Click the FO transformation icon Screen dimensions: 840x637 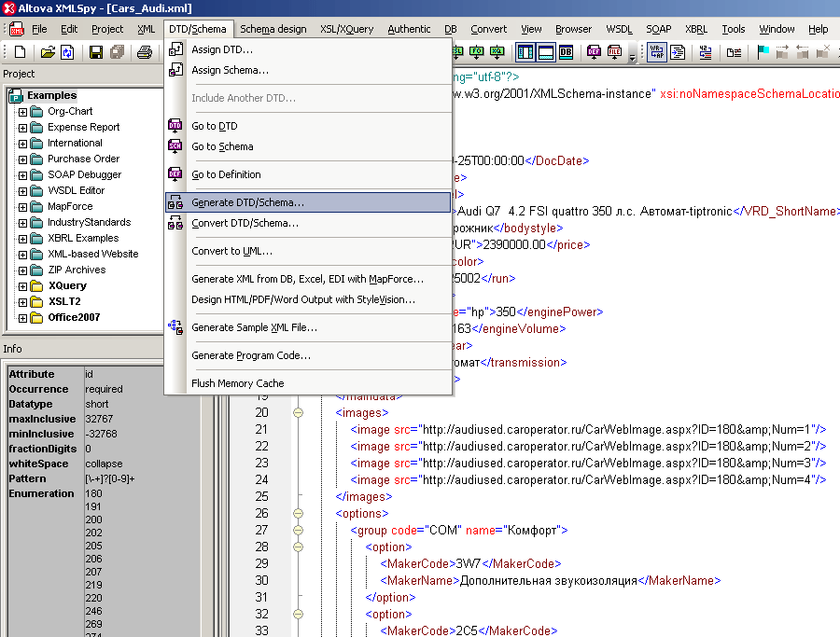click(x=476, y=52)
